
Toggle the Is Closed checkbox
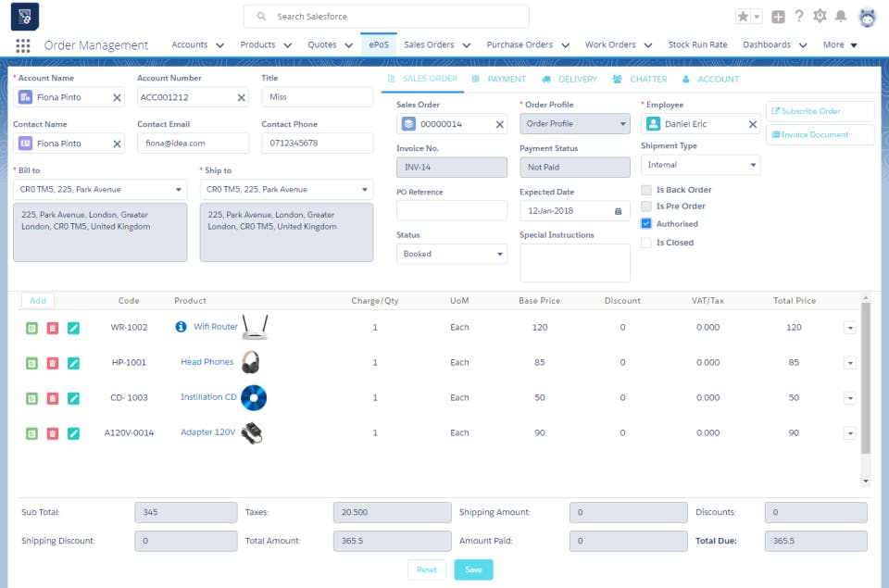tap(645, 243)
